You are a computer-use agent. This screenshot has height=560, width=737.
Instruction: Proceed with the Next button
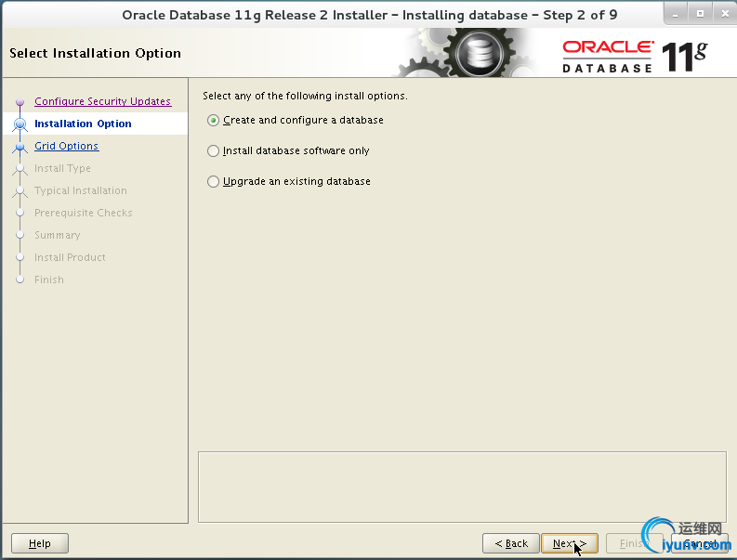(570, 543)
